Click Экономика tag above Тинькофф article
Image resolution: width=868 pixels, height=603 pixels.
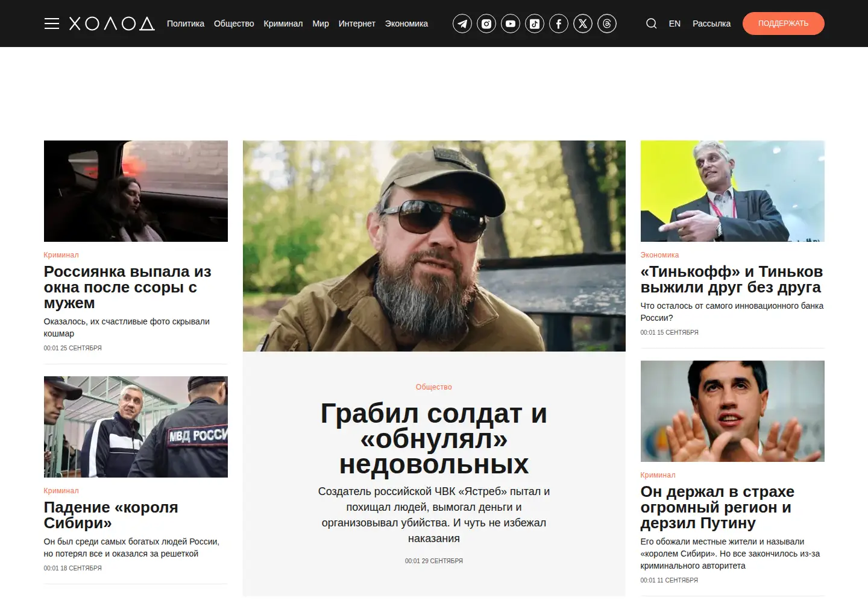pyautogui.click(x=659, y=255)
